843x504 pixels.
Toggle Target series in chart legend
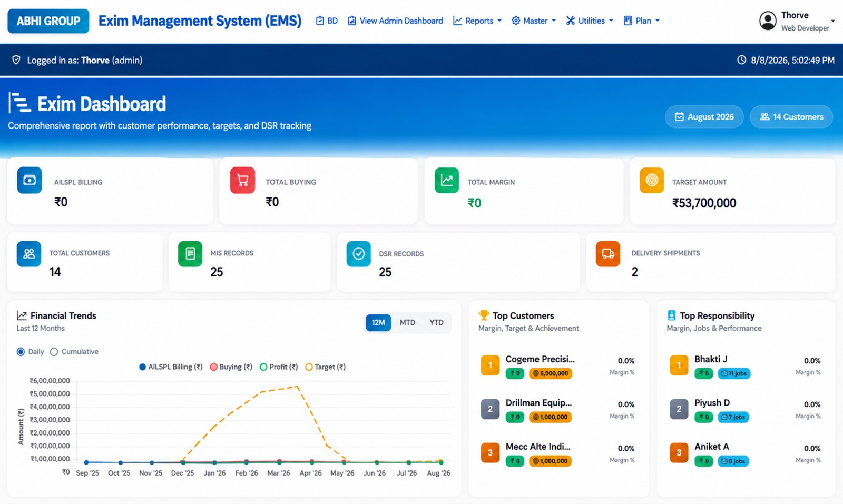pos(326,367)
